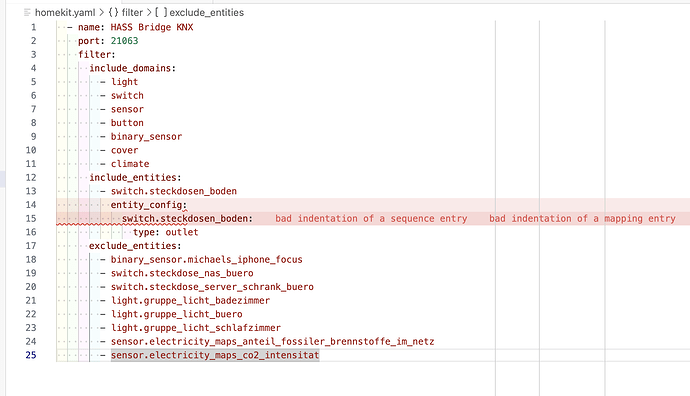The image size is (690, 396).
Task: Click switch.steckdose_nas_buero entry
Action: (182, 273)
